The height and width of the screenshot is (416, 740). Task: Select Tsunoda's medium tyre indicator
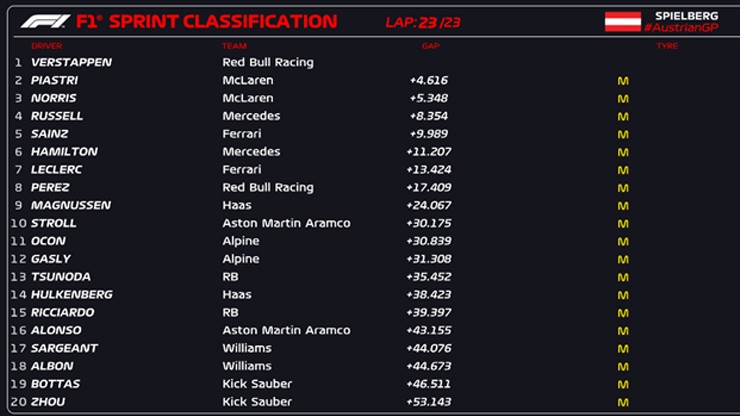(623, 277)
